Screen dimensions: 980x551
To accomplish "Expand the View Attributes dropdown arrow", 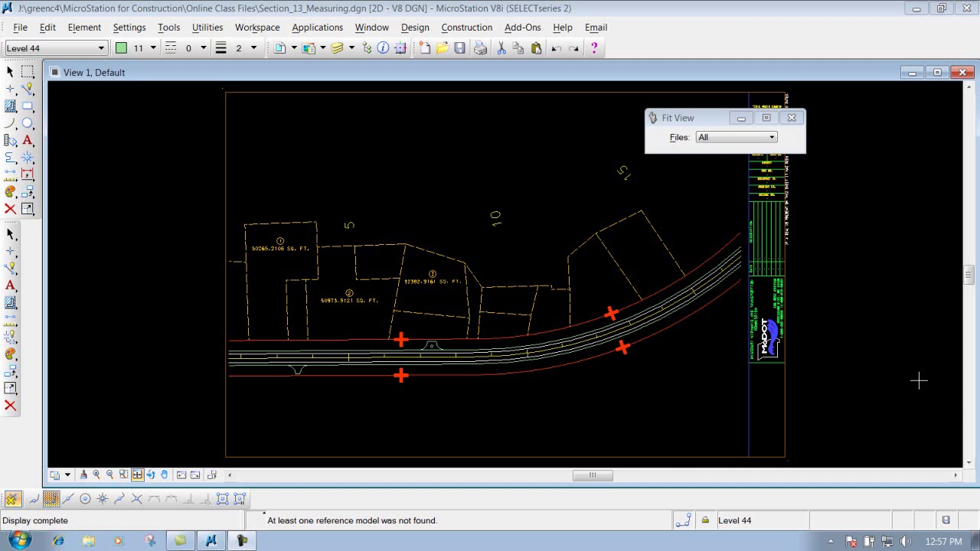I will pyautogui.click(x=67, y=475).
